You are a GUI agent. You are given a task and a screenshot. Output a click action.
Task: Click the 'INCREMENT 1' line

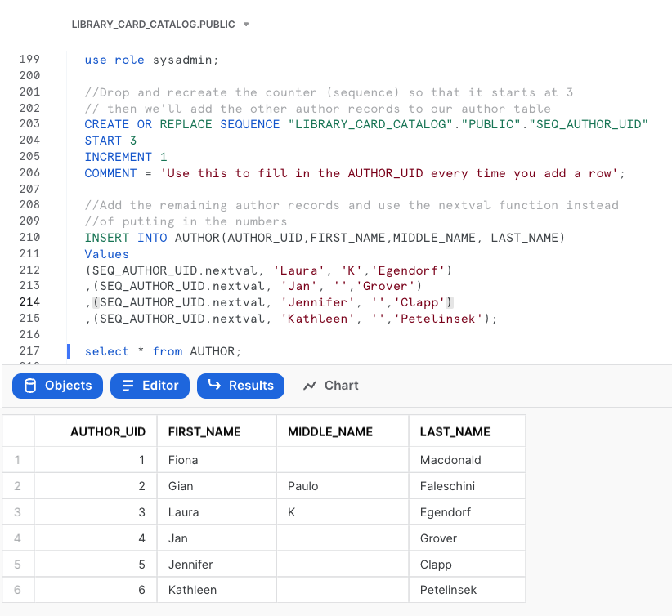(x=126, y=157)
